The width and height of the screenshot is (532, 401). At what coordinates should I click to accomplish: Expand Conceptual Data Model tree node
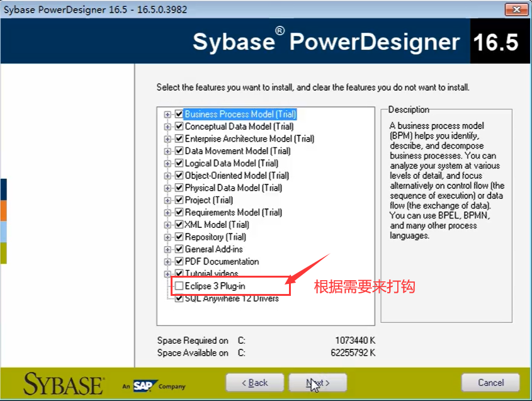167,127
